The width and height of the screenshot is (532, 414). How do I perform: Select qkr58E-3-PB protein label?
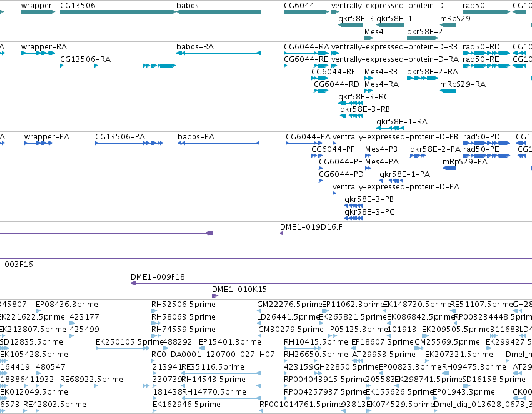pyautogui.click(x=369, y=199)
